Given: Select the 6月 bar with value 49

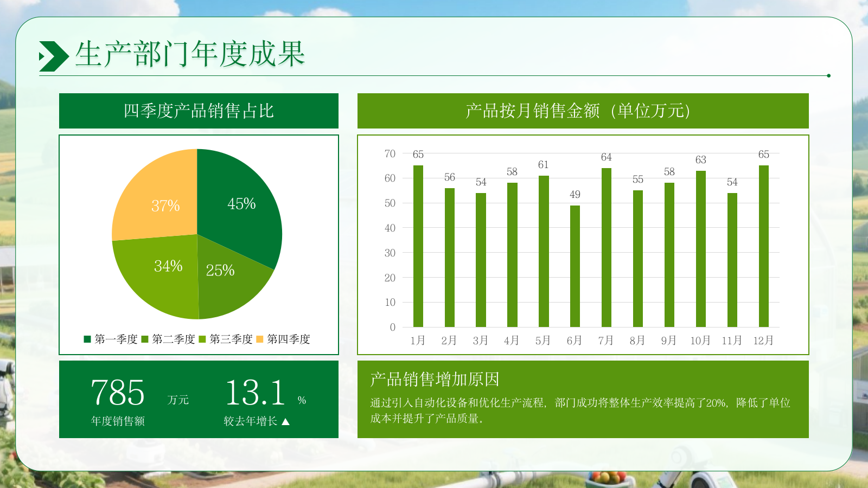Looking at the screenshot, I should [575, 266].
